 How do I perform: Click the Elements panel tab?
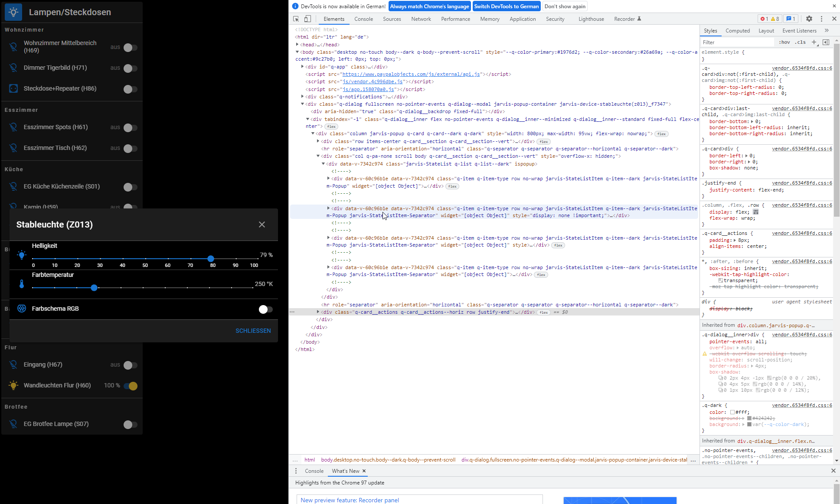point(334,19)
